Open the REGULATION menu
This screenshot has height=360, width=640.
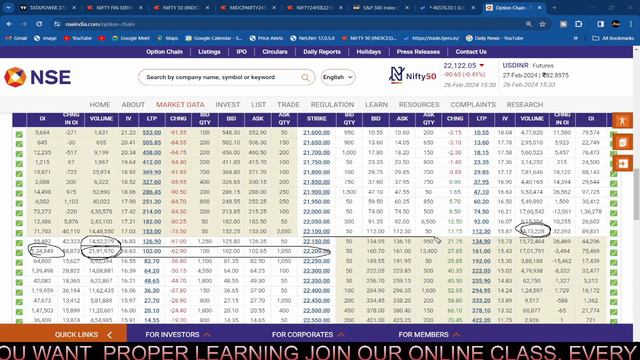click(332, 104)
